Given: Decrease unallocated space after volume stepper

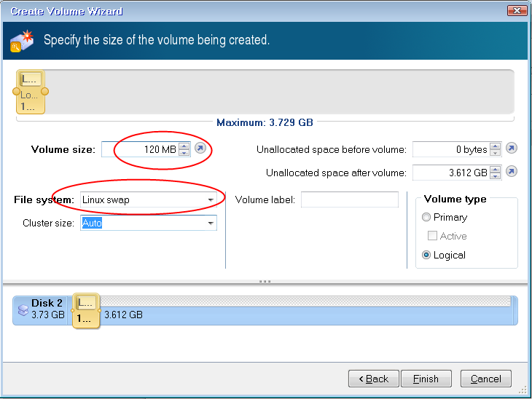Looking at the screenshot, I should coord(496,175).
